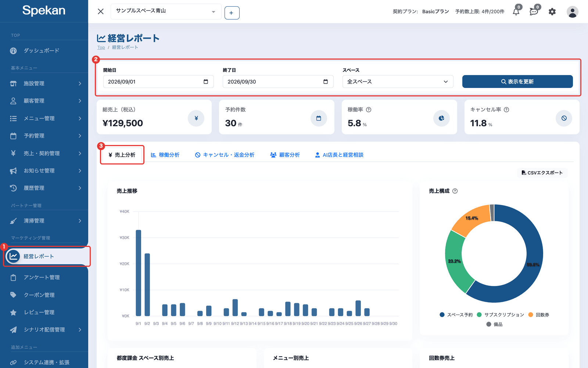Screen dimensions: 588x368
Task: Open the settings gear icon
Action: pyautogui.click(x=552, y=12)
